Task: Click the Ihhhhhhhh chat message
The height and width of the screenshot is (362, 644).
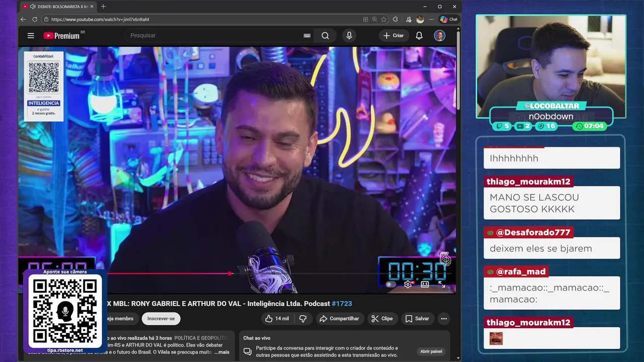Action: 552,158
